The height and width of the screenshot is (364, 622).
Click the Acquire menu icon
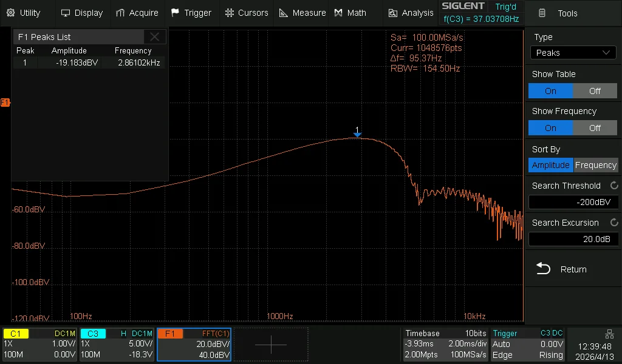click(120, 13)
